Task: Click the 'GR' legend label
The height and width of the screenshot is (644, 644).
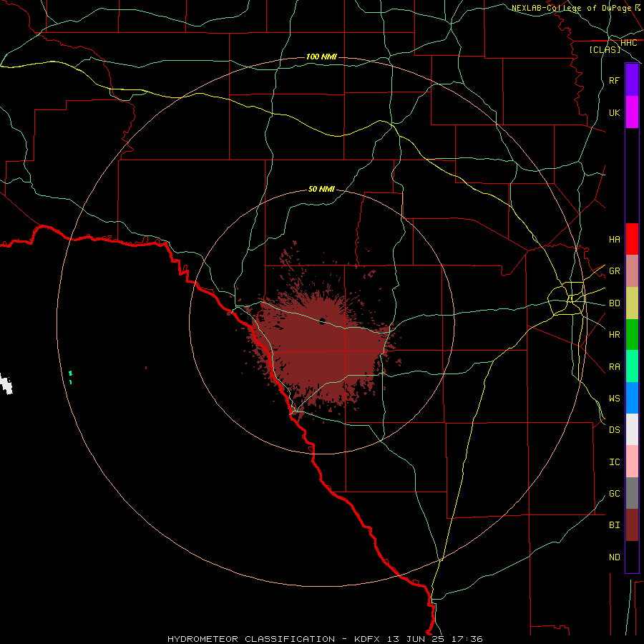Action: tap(615, 271)
